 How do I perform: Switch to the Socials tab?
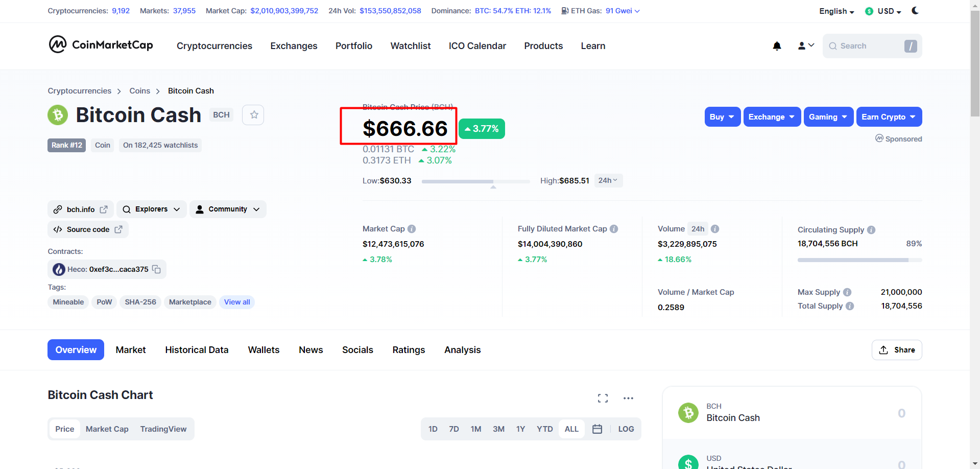coord(357,350)
